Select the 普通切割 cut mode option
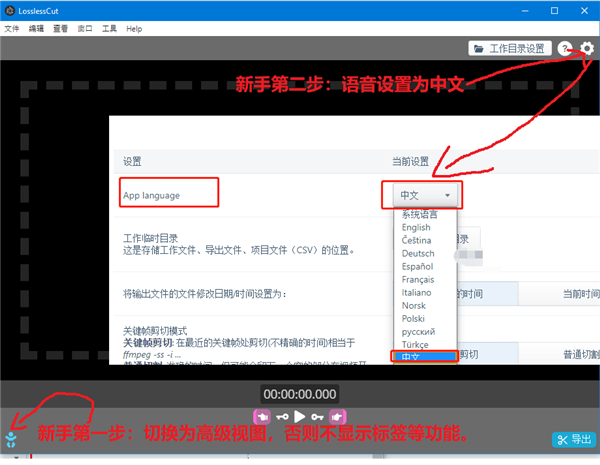The image size is (600, 465). pos(559,354)
